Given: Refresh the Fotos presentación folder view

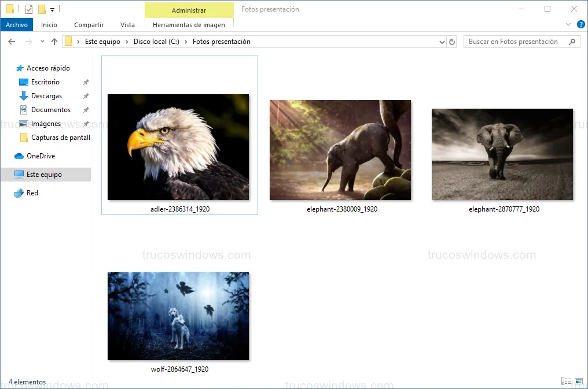Looking at the screenshot, I should point(452,42).
